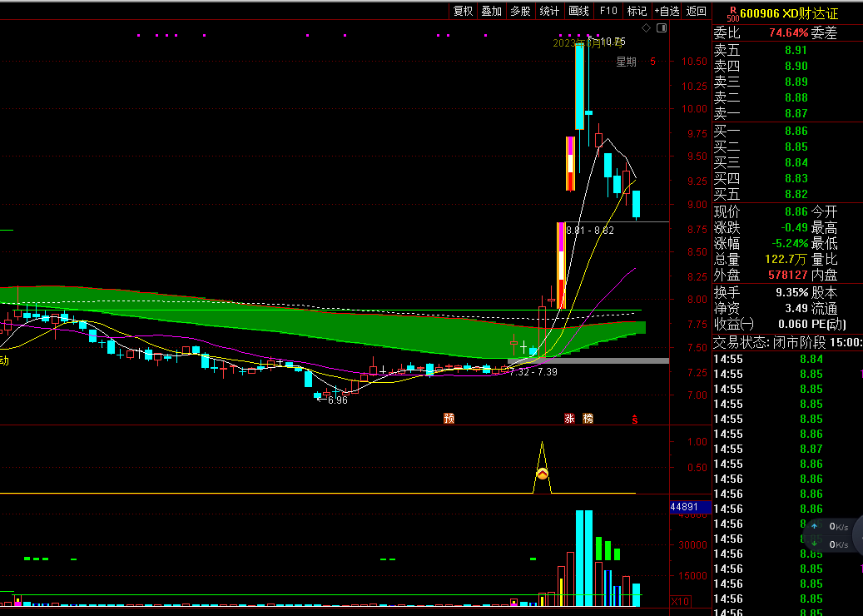Click the 10.75 high price label on chart
The image size is (863, 616).
(x=613, y=42)
